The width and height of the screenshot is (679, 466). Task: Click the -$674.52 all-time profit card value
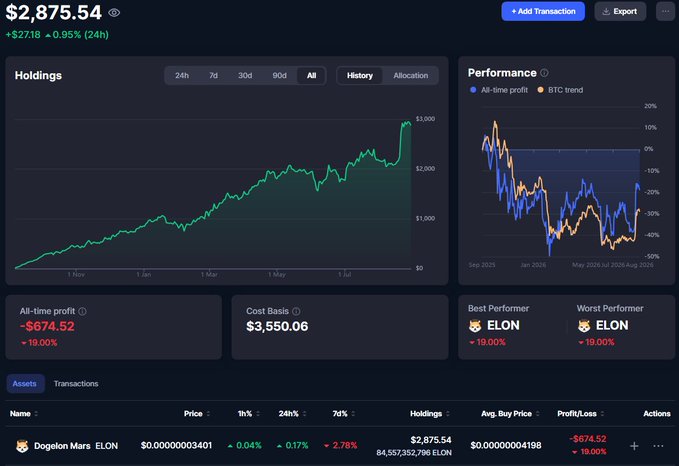click(x=47, y=326)
